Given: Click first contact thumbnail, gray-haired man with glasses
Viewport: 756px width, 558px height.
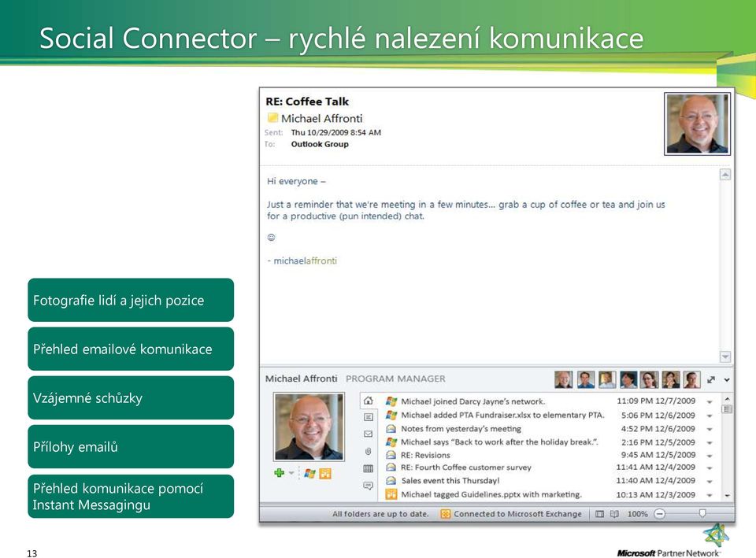Looking at the screenshot, I should click(x=563, y=379).
